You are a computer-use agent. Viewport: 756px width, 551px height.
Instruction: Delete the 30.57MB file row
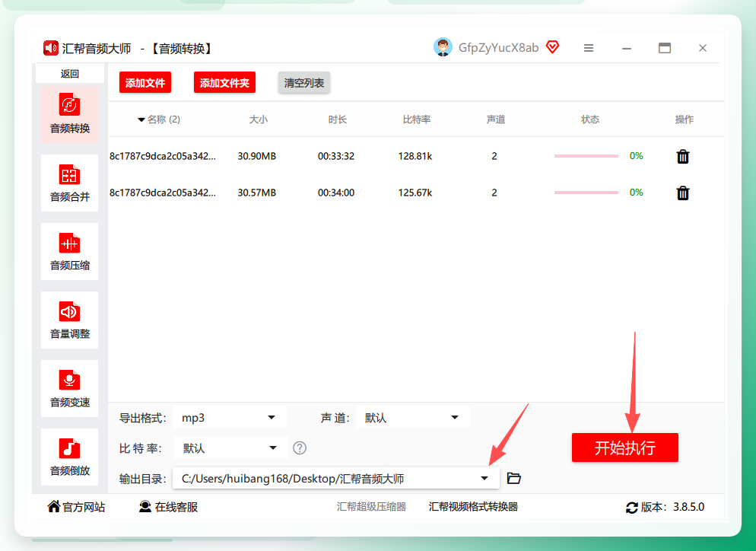point(683,193)
